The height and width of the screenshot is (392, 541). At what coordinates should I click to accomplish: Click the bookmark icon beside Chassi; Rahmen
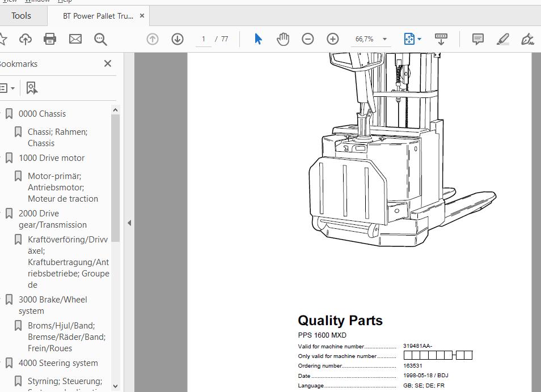pyautogui.click(x=18, y=131)
